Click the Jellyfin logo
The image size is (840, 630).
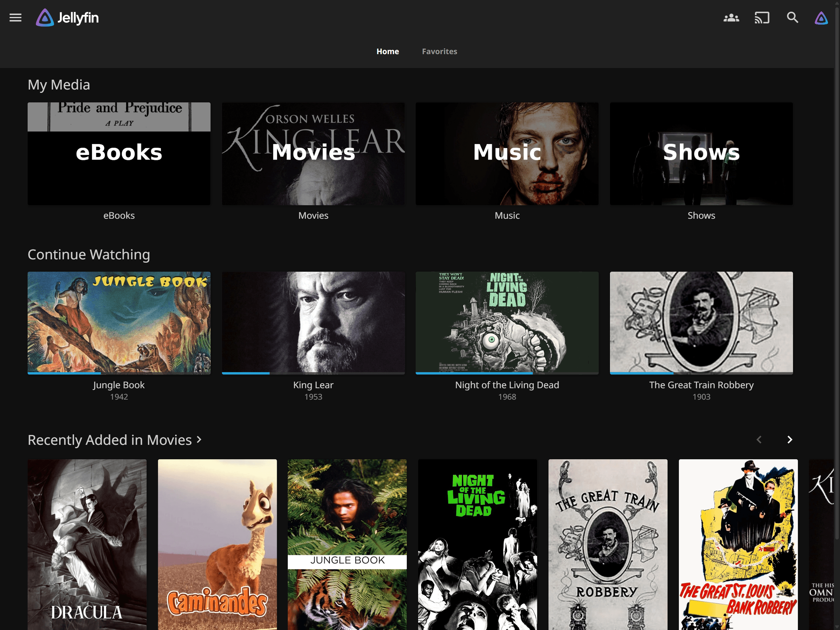coord(67,18)
